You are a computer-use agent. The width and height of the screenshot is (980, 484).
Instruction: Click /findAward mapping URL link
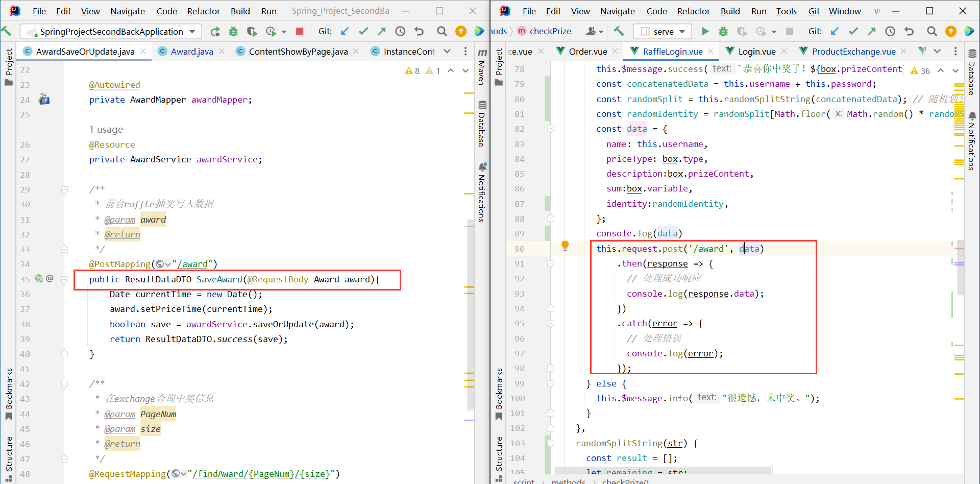pos(261,474)
